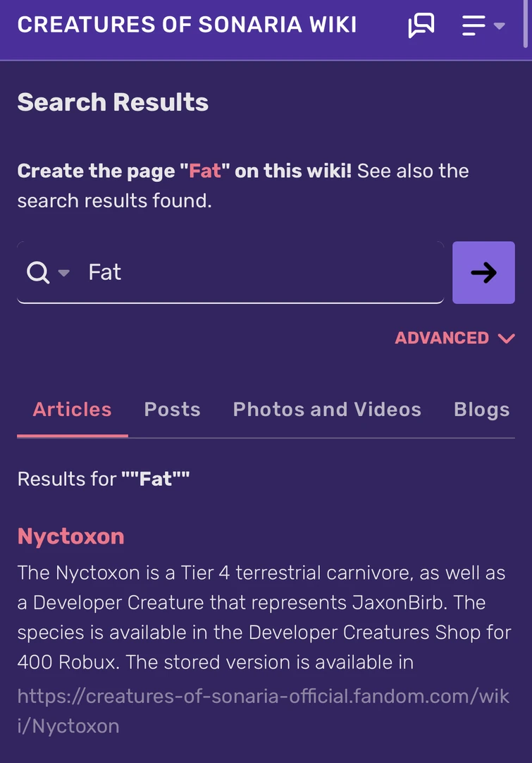The width and height of the screenshot is (532, 763).
Task: Open the Discussions chat icon in header
Action: click(x=421, y=25)
